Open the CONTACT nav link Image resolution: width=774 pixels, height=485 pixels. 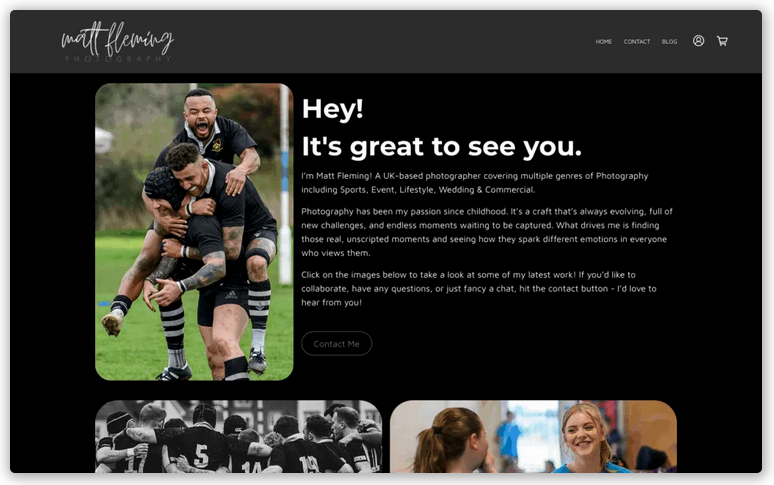tap(637, 42)
